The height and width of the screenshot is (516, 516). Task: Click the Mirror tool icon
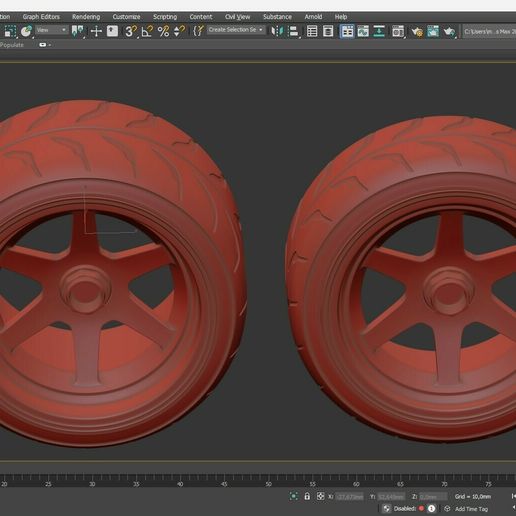[277, 31]
